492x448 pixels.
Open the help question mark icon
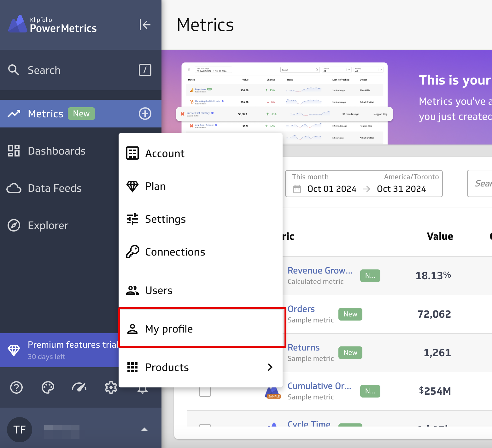(x=16, y=387)
